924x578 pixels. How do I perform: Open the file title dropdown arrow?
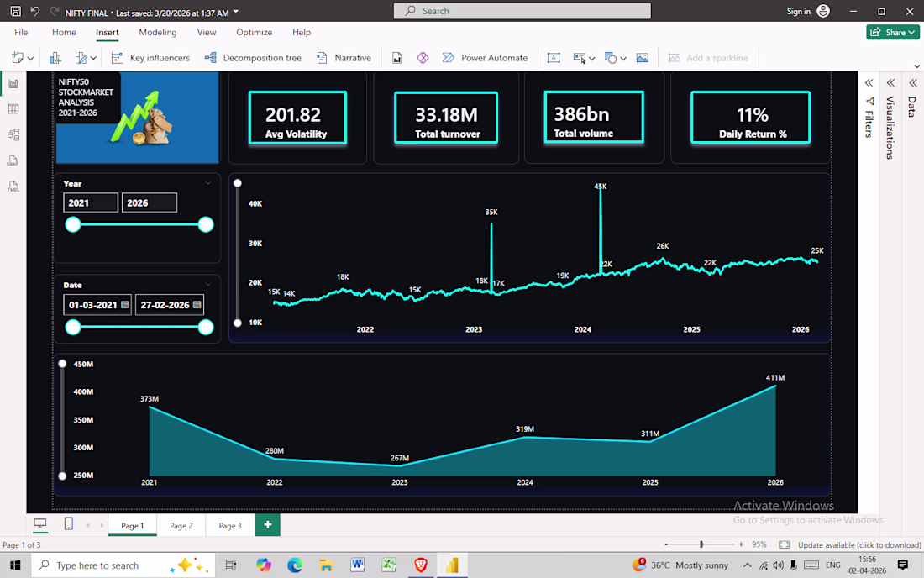[x=236, y=12]
